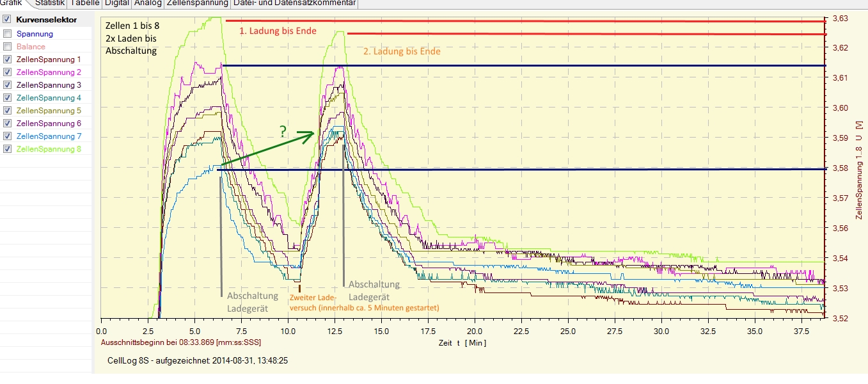Open the Analog tab
The height and width of the screenshot is (384, 868).
(148, 3)
